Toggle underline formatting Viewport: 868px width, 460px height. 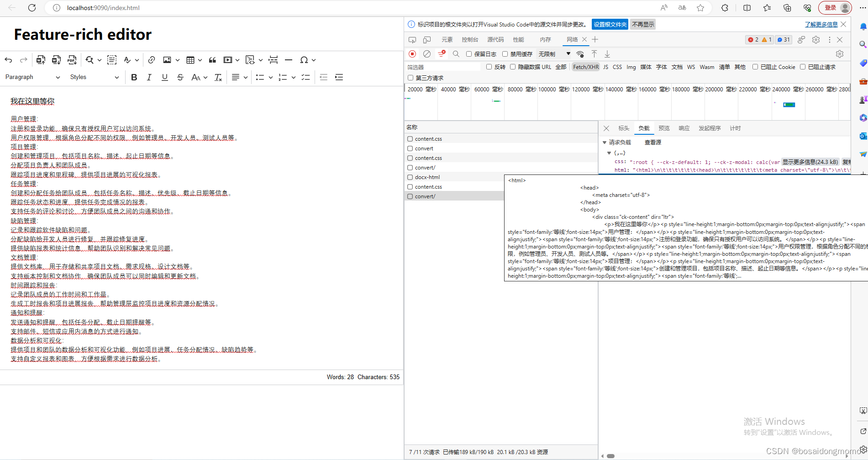(165, 77)
